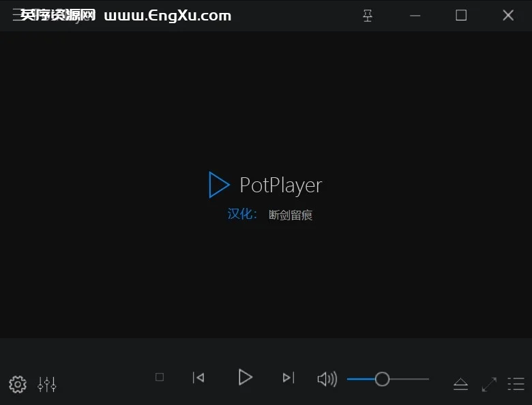Click the blue PotPlayer triangle logo
Screen dimensions: 532x405
pyautogui.click(x=218, y=185)
